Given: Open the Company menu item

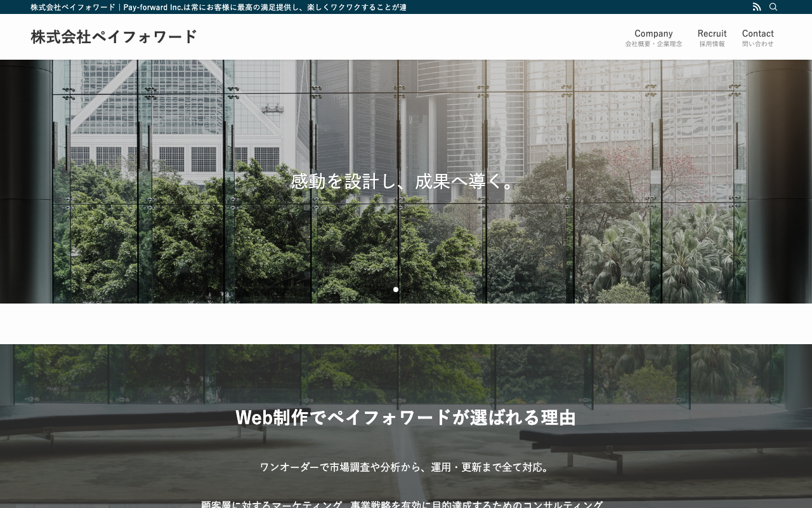Looking at the screenshot, I should [653, 37].
